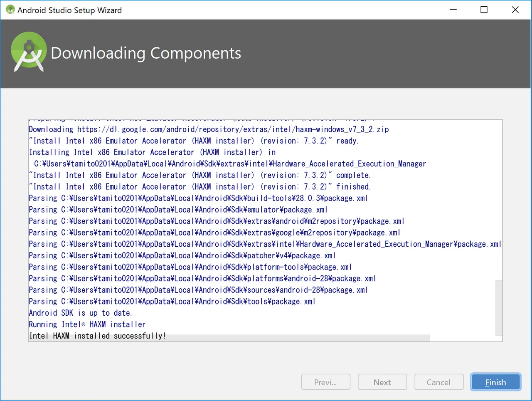Image resolution: width=532 pixels, height=401 pixels.
Task: Click the Parsing platforms\android-28 package.xml line
Action: point(202,278)
